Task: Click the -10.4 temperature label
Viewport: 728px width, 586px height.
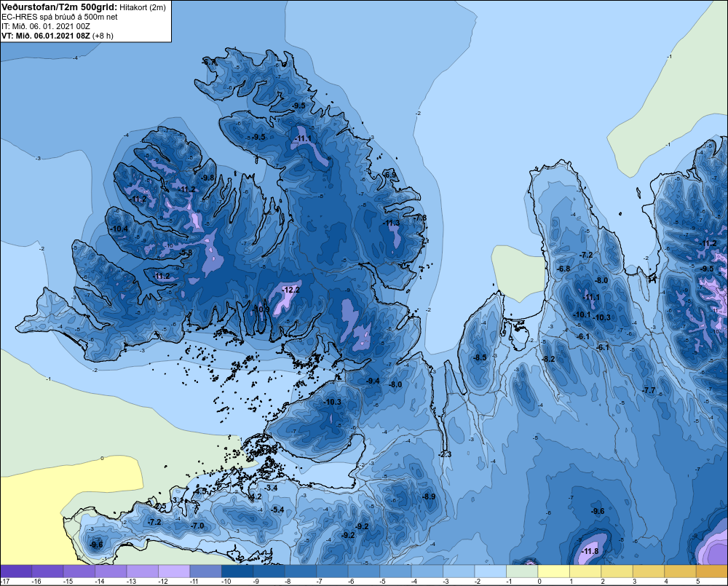Action: pos(119,229)
